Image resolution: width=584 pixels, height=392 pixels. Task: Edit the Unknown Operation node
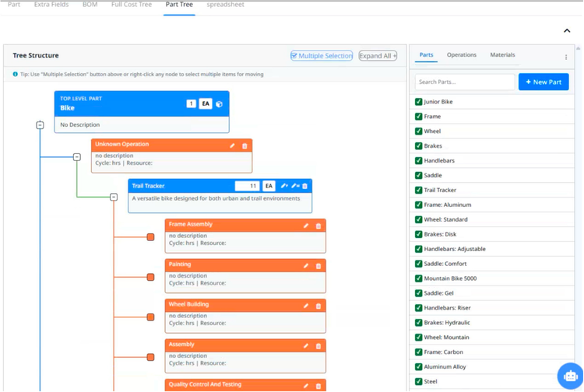point(232,145)
